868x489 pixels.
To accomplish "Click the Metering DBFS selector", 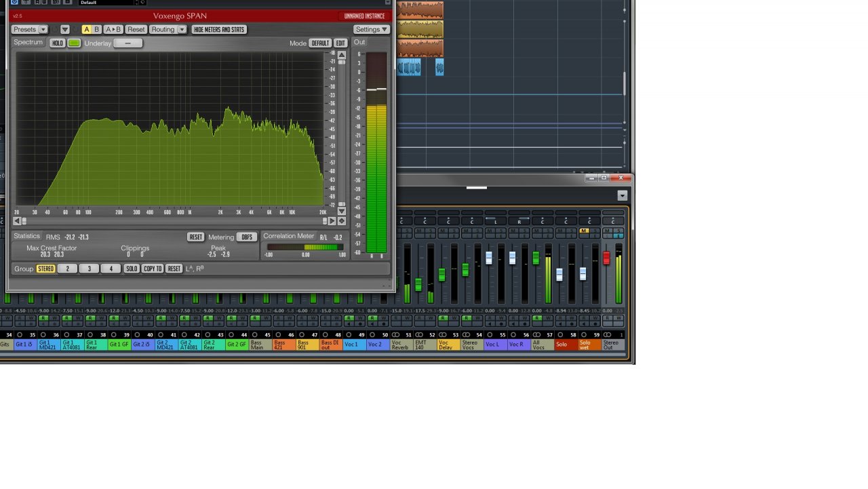I will pyautogui.click(x=247, y=237).
